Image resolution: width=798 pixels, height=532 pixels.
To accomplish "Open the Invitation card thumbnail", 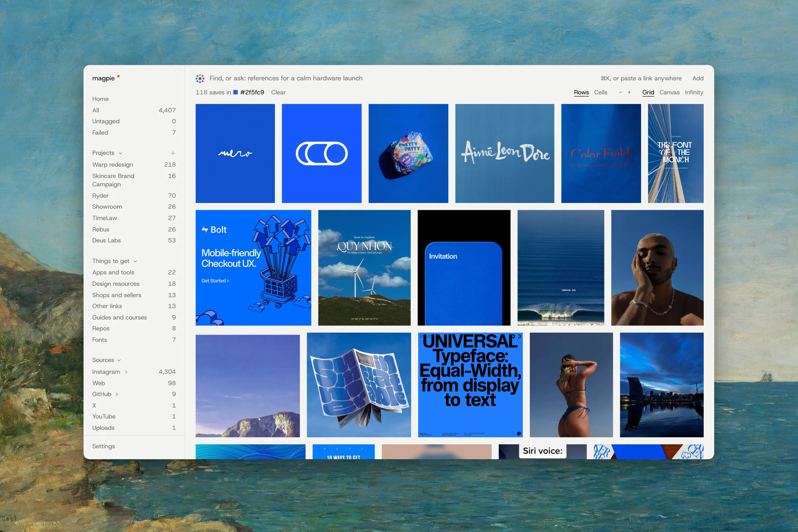I will (x=464, y=268).
